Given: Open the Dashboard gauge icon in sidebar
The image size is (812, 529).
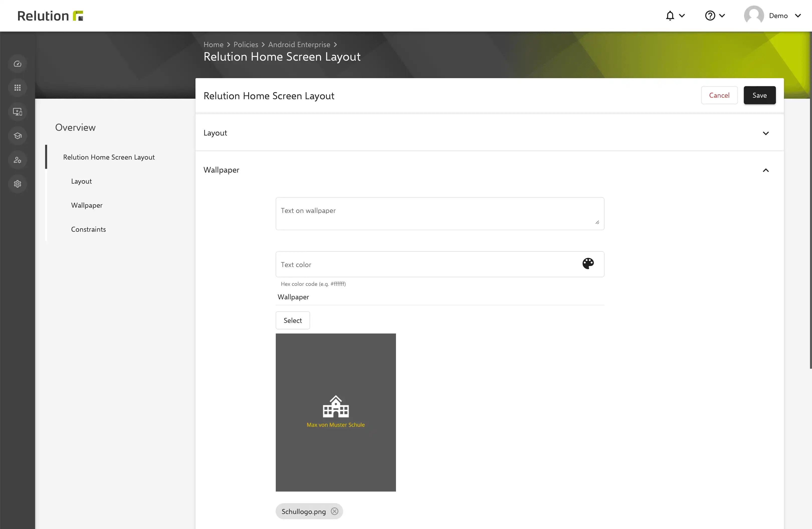Looking at the screenshot, I should pyautogui.click(x=17, y=64).
